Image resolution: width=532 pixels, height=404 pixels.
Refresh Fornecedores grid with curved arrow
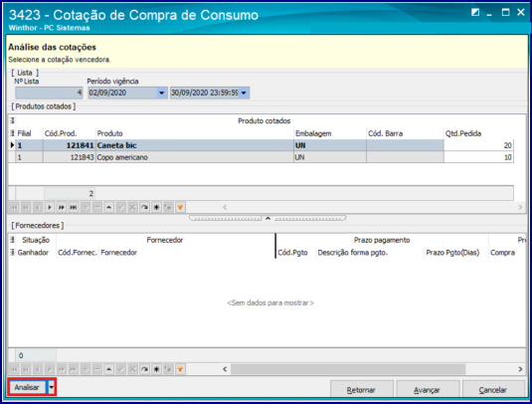(144, 369)
